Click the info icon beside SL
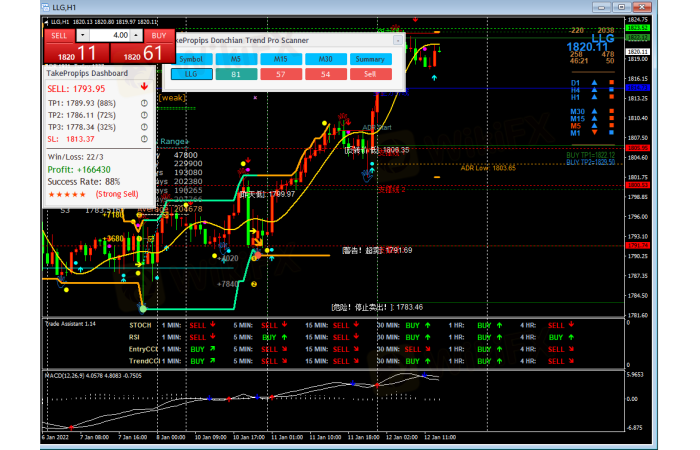 tap(145, 141)
